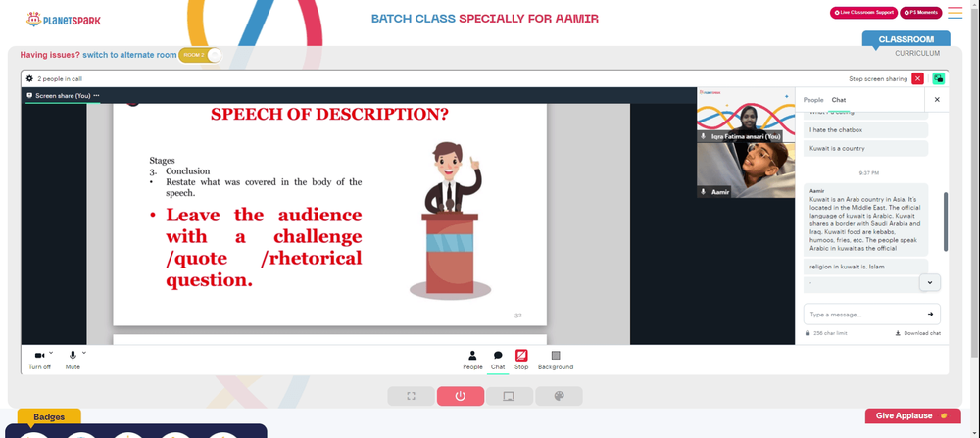Click the shared slide with podium speaker
The width and height of the screenshot is (980, 438).
coord(329,215)
